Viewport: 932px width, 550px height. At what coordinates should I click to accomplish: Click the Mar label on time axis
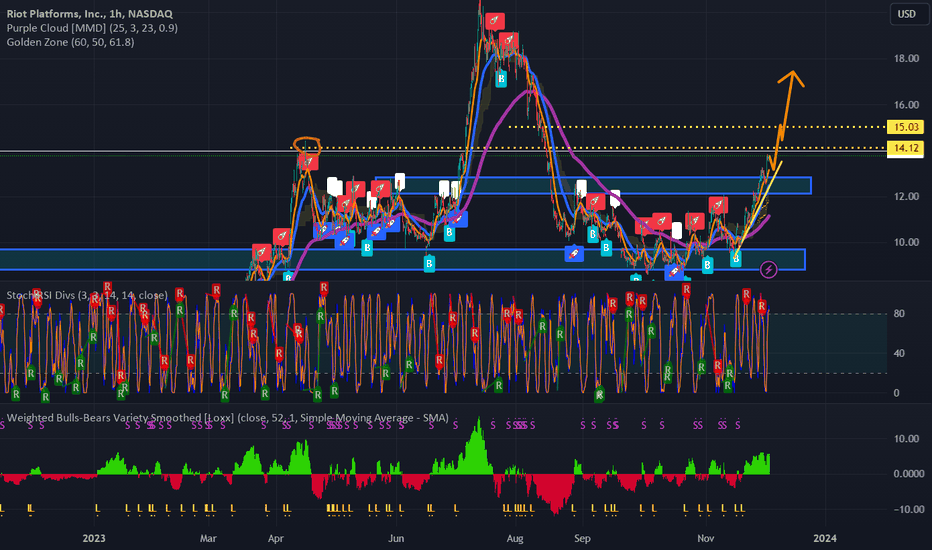click(x=208, y=538)
